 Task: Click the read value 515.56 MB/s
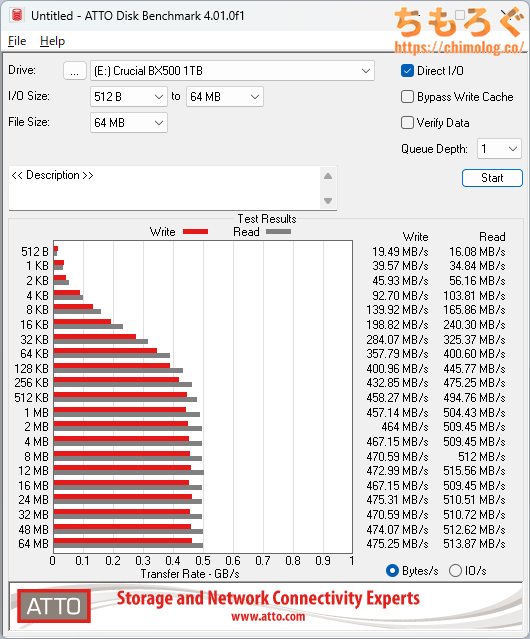(474, 471)
